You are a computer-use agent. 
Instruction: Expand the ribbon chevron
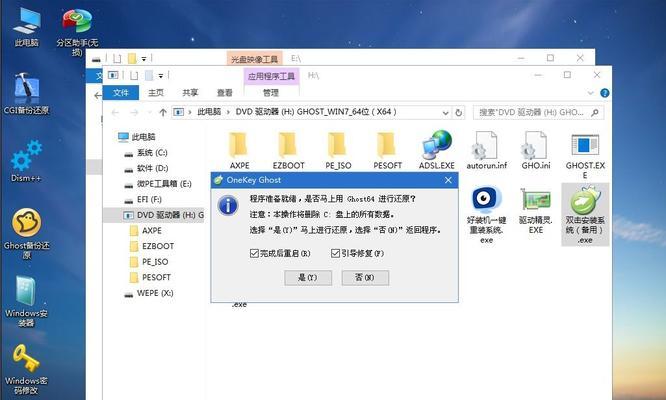click(x=590, y=93)
